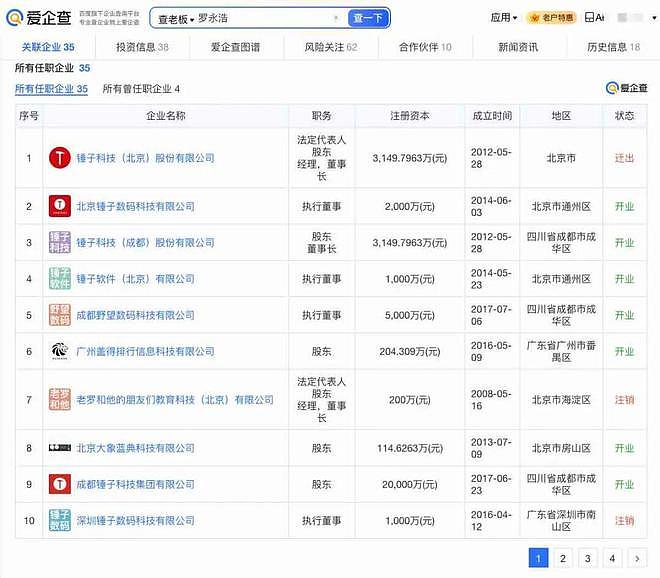This screenshot has height=578, width=660.
Task: Click 注册资本 column header
Action: point(410,116)
